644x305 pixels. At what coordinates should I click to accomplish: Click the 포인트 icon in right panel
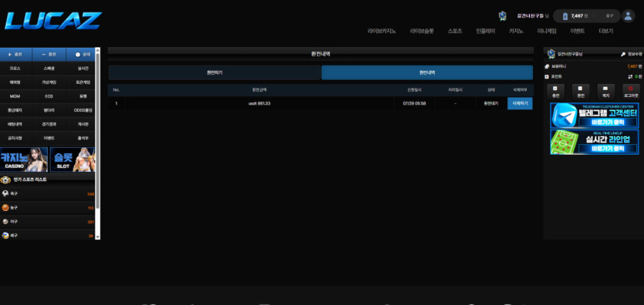click(547, 77)
